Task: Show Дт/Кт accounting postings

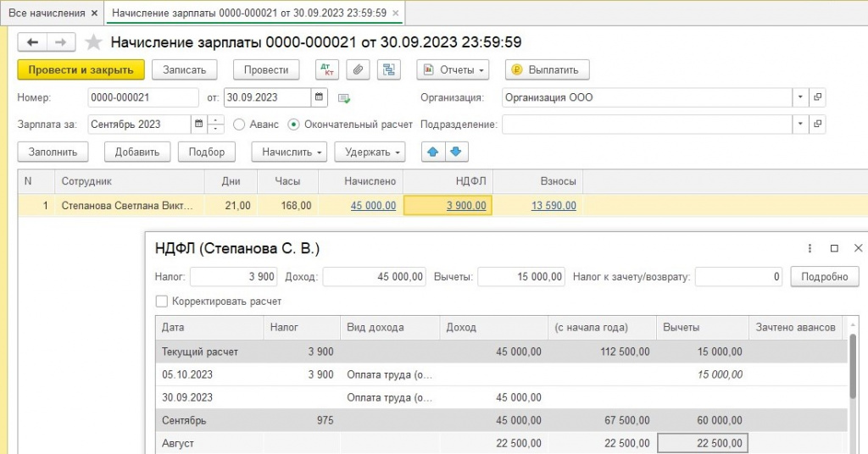Action: click(x=327, y=69)
